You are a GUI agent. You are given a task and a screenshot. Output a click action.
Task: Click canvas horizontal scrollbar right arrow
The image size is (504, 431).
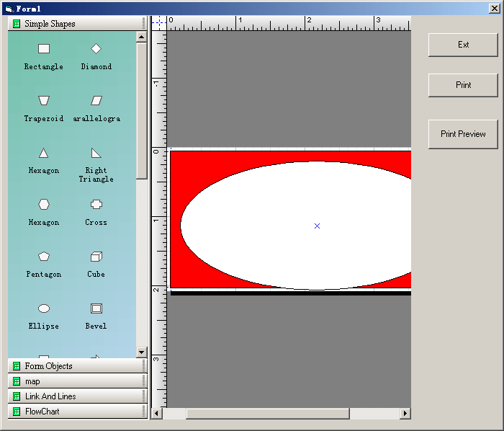405,414
